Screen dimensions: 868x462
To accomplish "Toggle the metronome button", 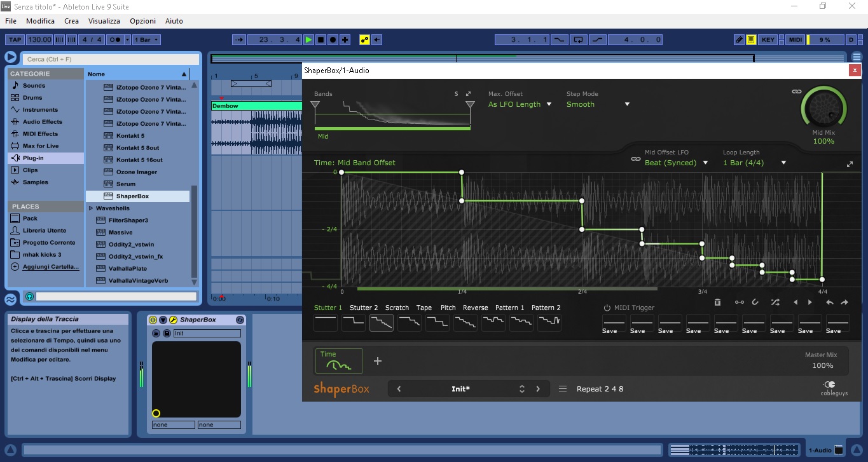I will (x=115, y=39).
